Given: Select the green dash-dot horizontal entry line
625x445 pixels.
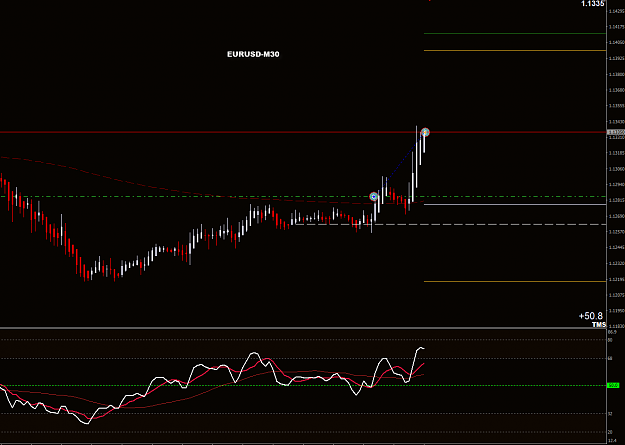Looking at the screenshot, I should [303, 197].
